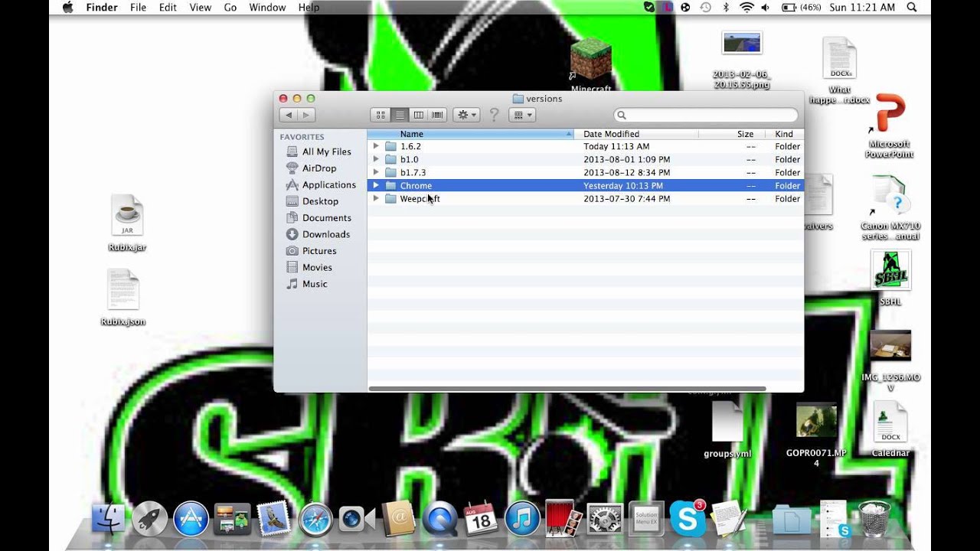Expand the Weepcraft folder

tap(376, 198)
